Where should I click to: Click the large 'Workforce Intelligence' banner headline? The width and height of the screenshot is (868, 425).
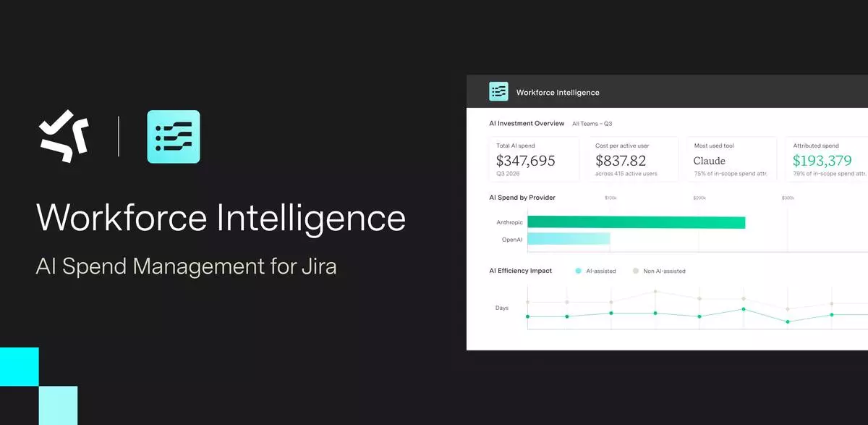221,218
